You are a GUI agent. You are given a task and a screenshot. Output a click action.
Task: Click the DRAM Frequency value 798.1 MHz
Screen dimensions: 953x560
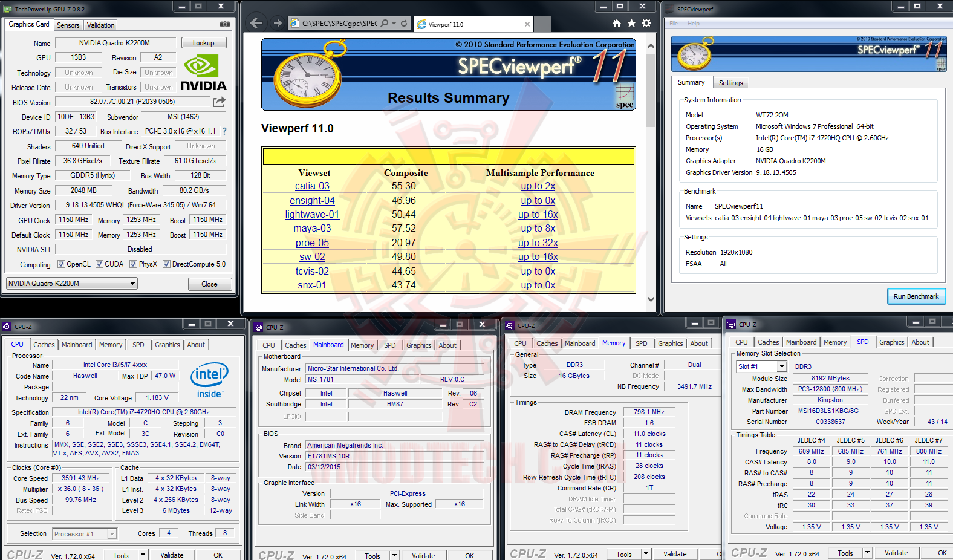pos(649,412)
